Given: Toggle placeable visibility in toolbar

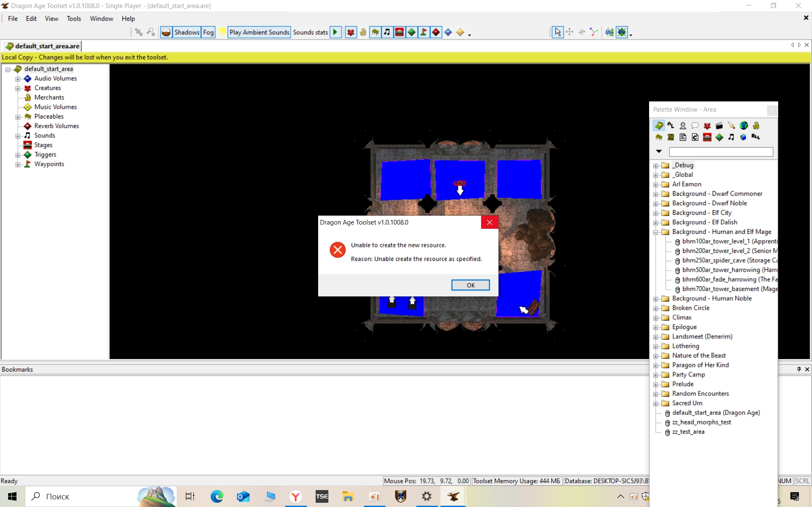Looking at the screenshot, I should [375, 32].
